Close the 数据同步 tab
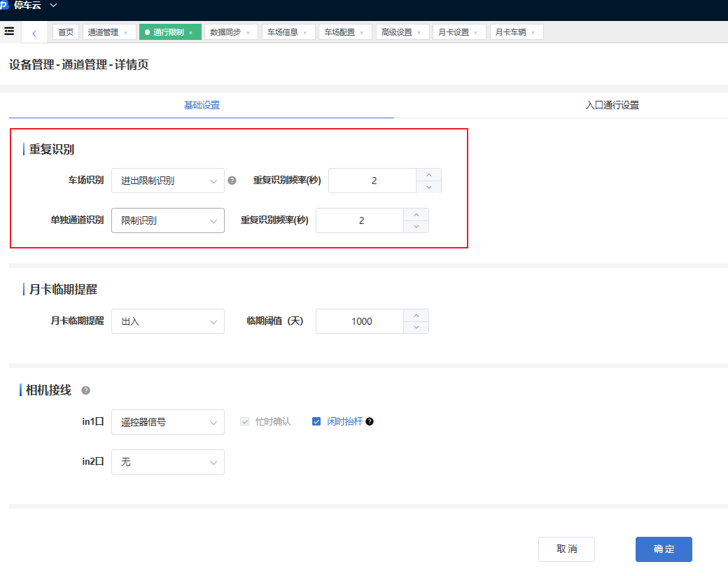Viewport: 728px width, 576px height. (248, 32)
